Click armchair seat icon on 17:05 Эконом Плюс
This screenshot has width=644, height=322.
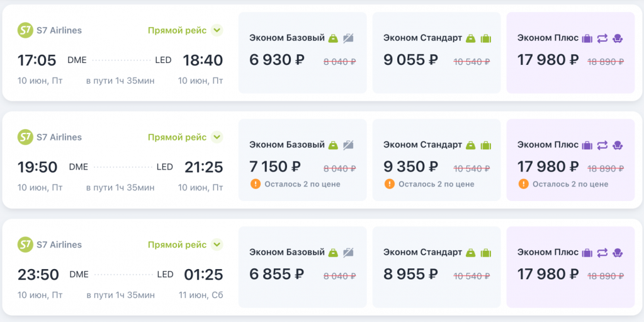[x=618, y=38]
